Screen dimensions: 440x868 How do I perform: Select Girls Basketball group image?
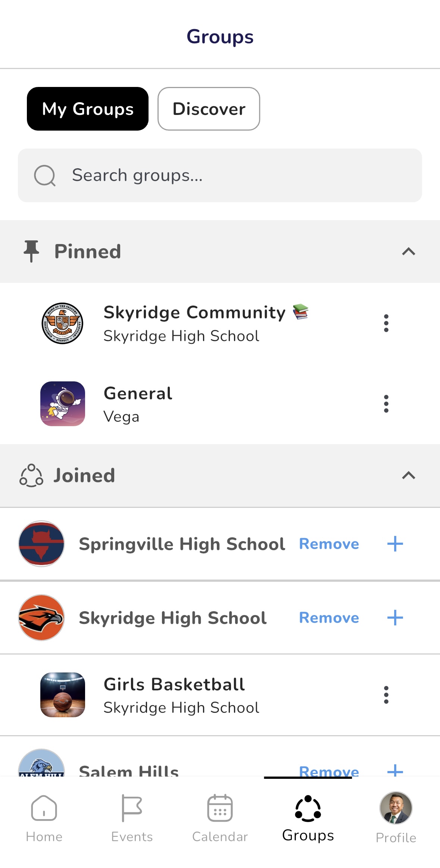pyautogui.click(x=63, y=695)
